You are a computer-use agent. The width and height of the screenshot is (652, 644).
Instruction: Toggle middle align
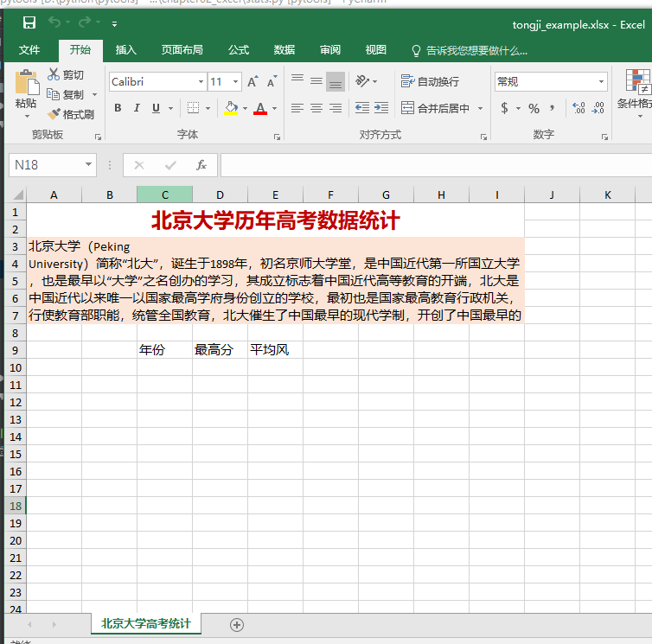(316, 80)
